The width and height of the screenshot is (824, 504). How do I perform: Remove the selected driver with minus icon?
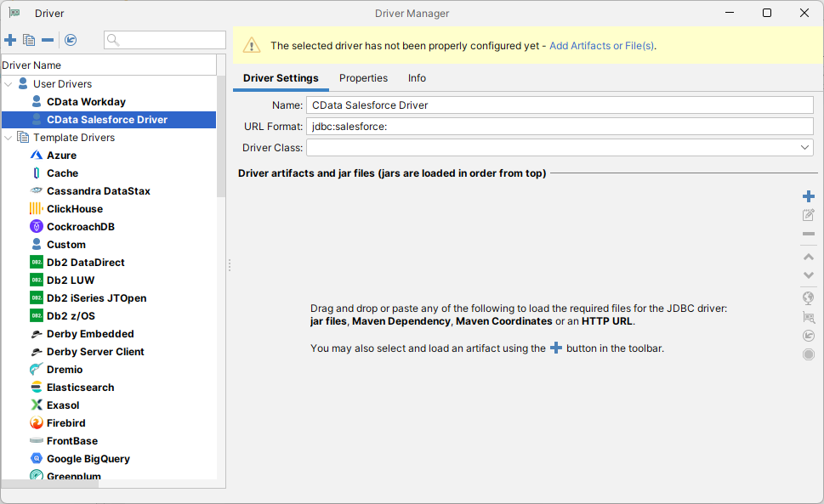(48, 40)
